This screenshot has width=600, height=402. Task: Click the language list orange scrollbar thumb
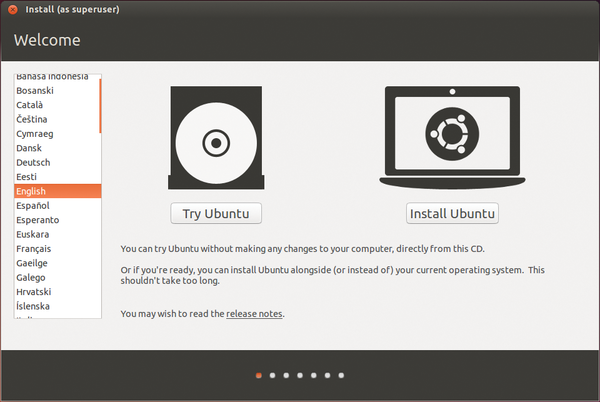point(100,106)
